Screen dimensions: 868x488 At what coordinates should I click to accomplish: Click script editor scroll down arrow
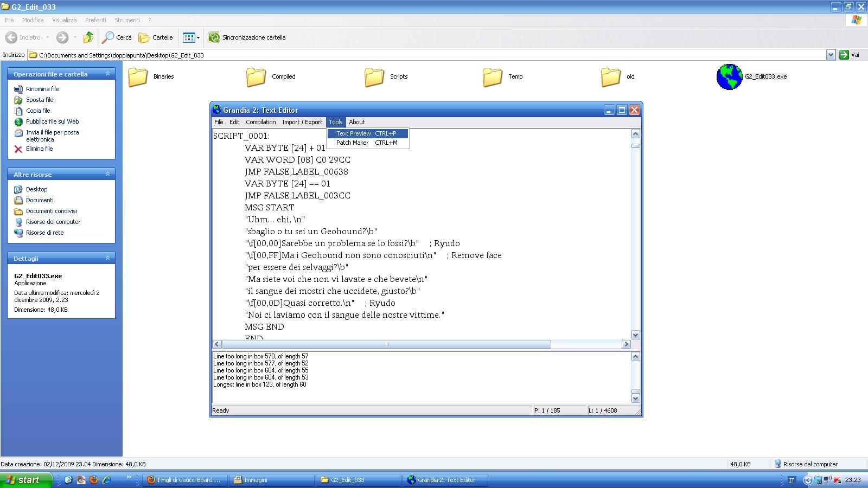click(636, 335)
